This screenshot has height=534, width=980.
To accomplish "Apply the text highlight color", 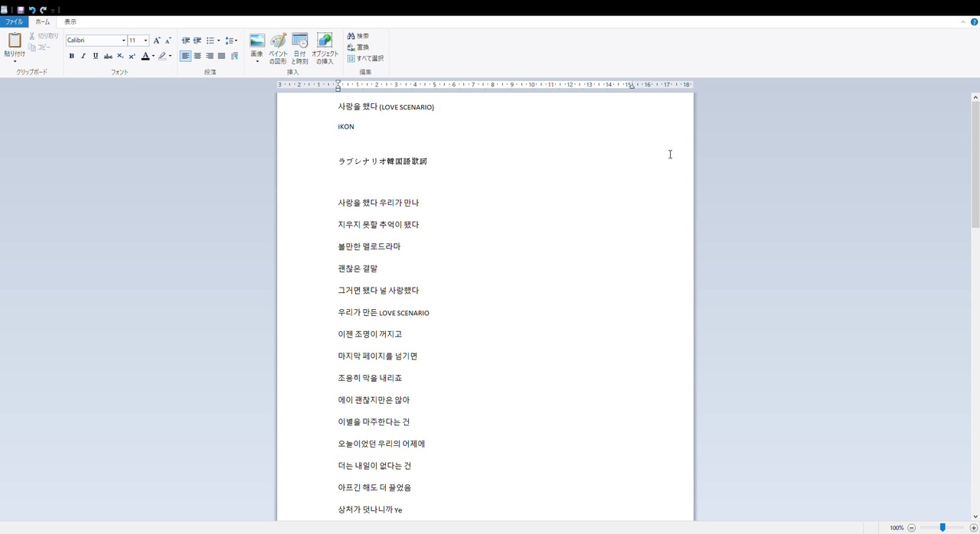I will (x=162, y=56).
